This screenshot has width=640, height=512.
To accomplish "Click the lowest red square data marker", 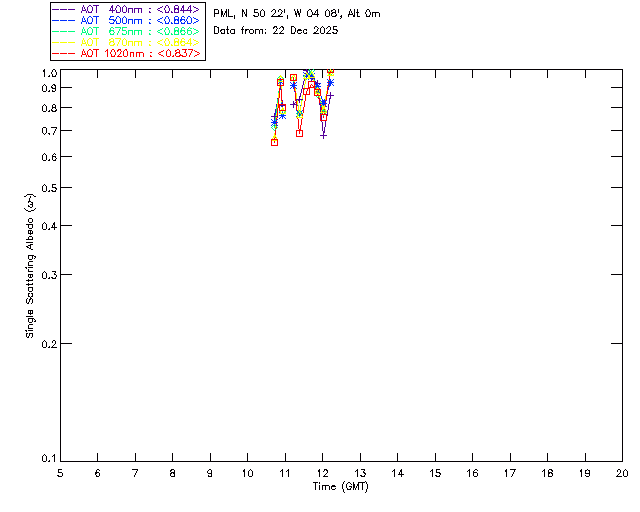I will coord(274,142).
